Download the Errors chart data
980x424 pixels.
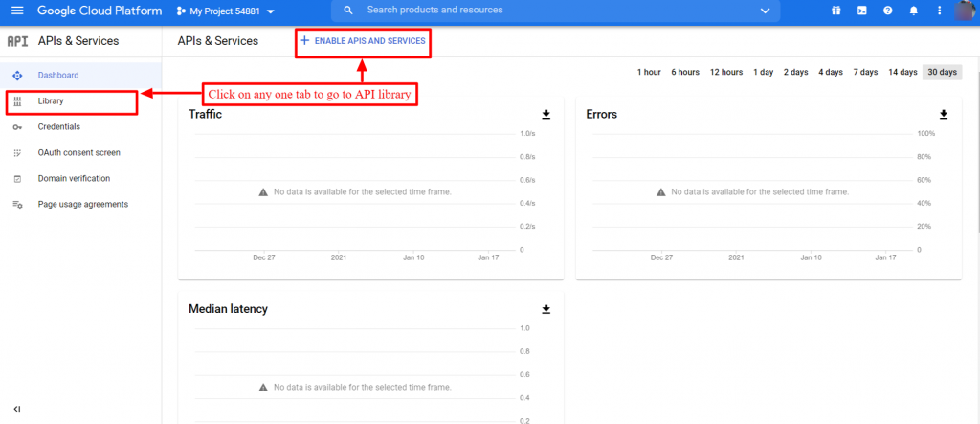click(944, 115)
